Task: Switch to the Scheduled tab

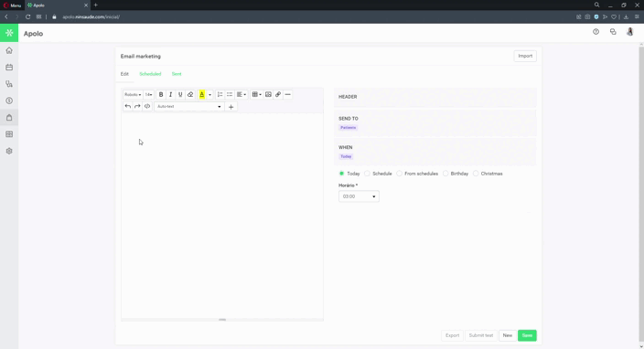Action: point(150,74)
